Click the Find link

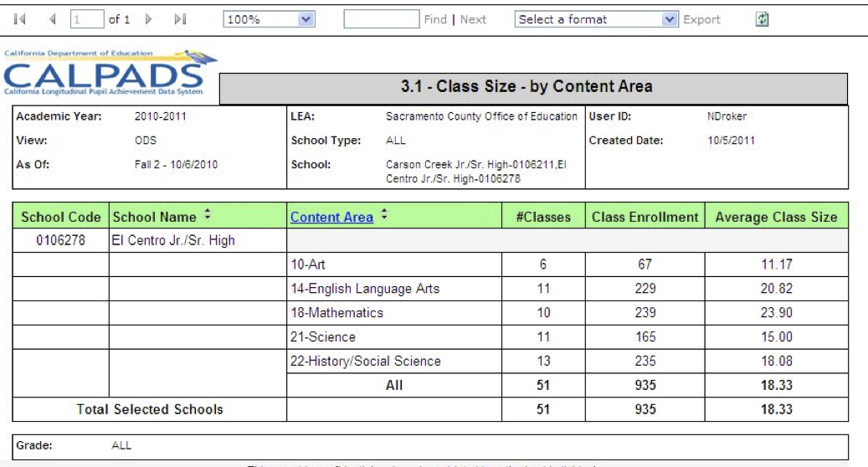(x=435, y=19)
